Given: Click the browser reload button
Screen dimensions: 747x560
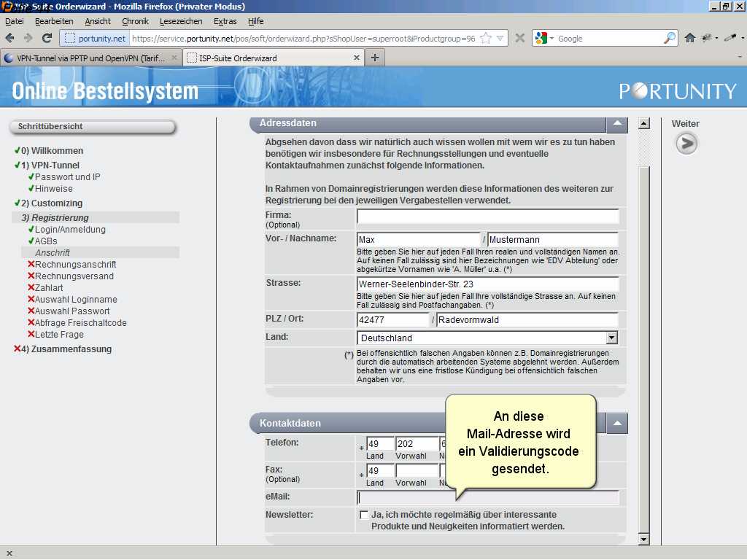Looking at the screenshot, I should (x=47, y=38).
